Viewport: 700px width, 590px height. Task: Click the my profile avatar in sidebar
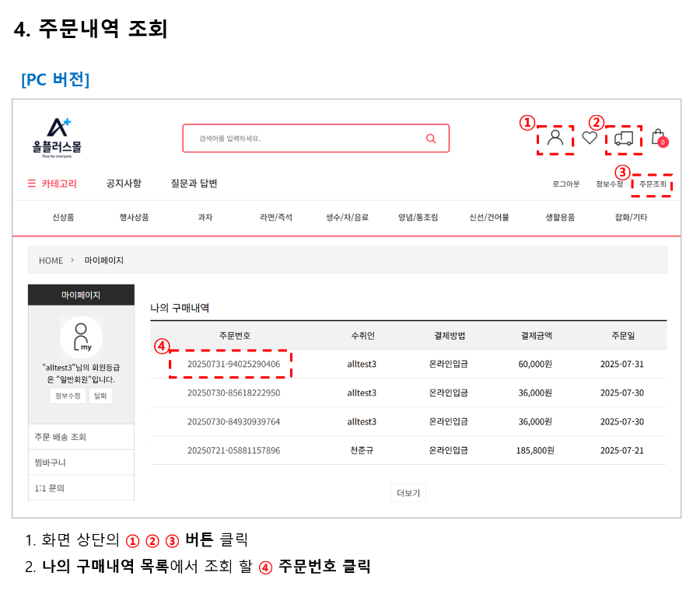tap(81, 337)
